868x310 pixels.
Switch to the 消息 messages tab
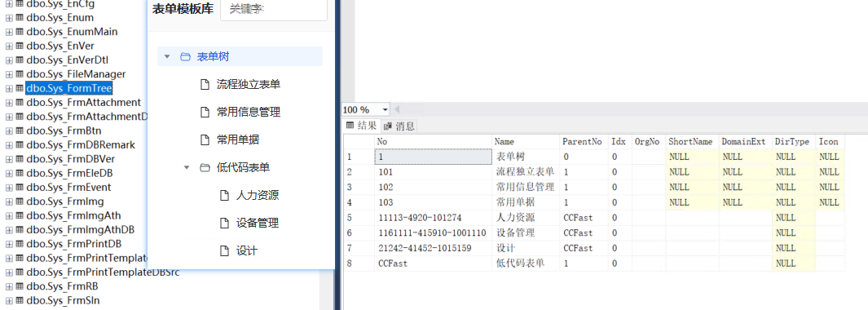[x=399, y=126]
